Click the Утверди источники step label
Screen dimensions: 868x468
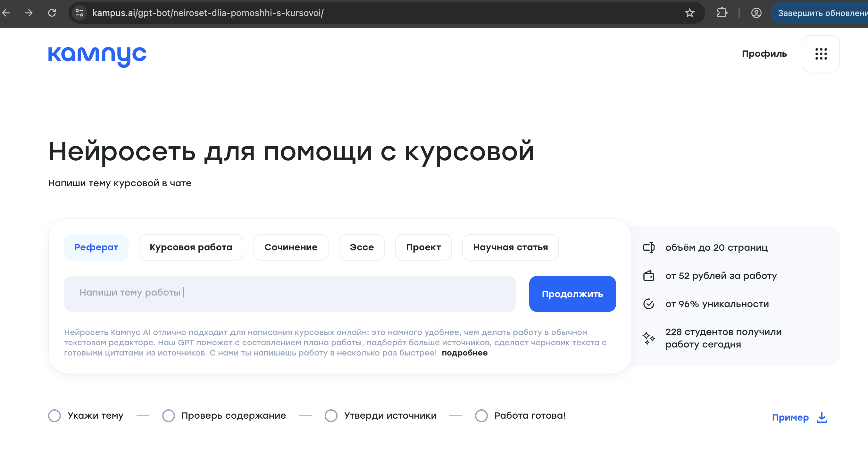(x=390, y=416)
